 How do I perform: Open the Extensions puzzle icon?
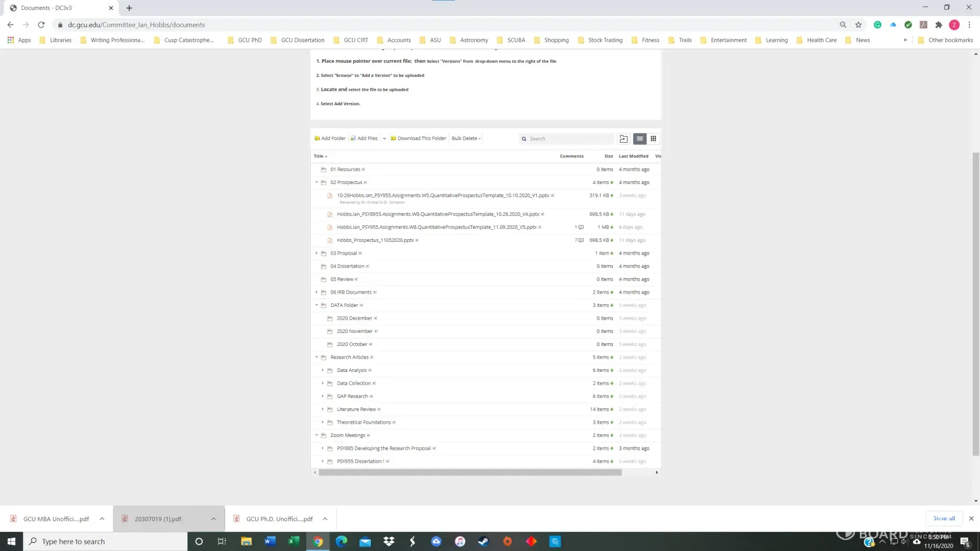(939, 25)
